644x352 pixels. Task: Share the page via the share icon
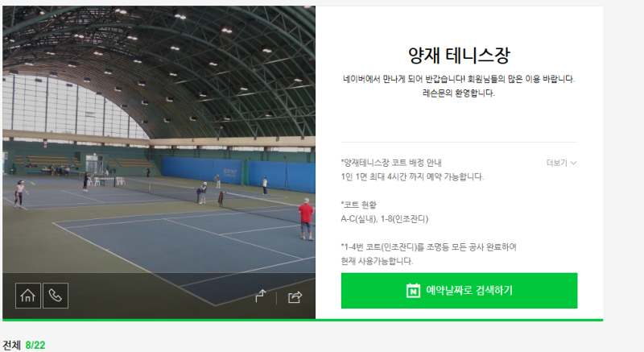295,296
